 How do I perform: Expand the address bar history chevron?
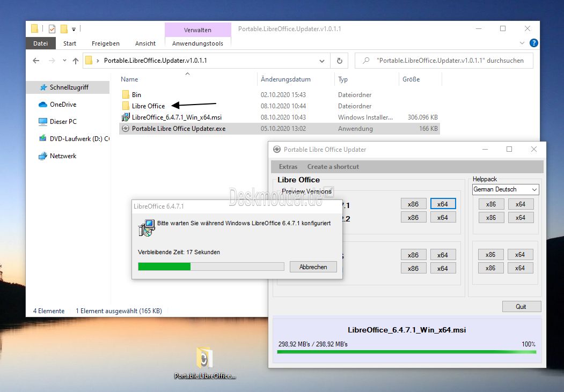pos(322,61)
